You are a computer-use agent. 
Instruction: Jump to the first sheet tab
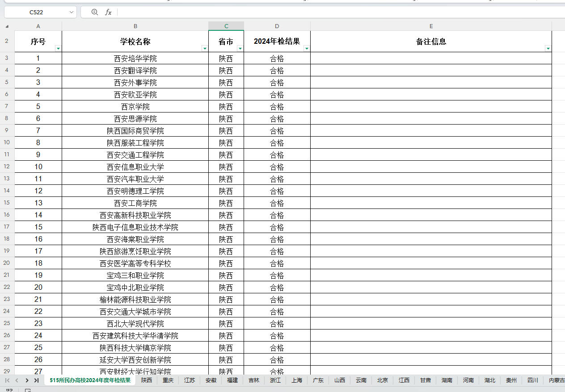click(x=6, y=380)
